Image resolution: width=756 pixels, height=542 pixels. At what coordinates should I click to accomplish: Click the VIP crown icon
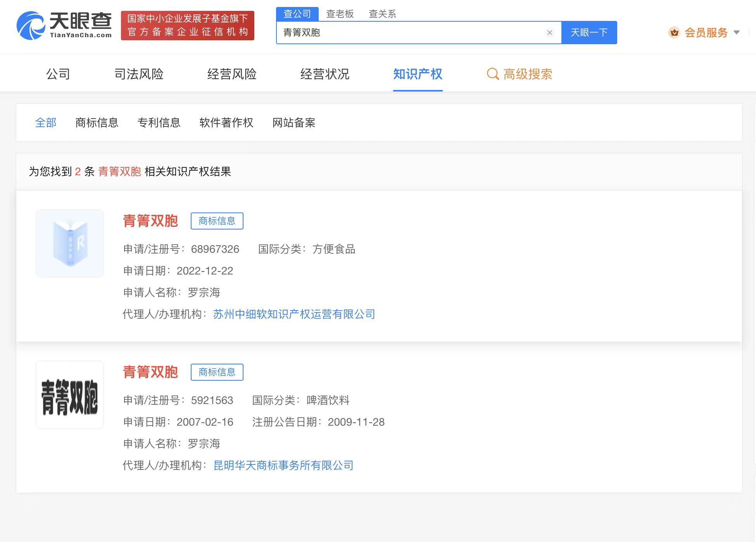(x=674, y=33)
